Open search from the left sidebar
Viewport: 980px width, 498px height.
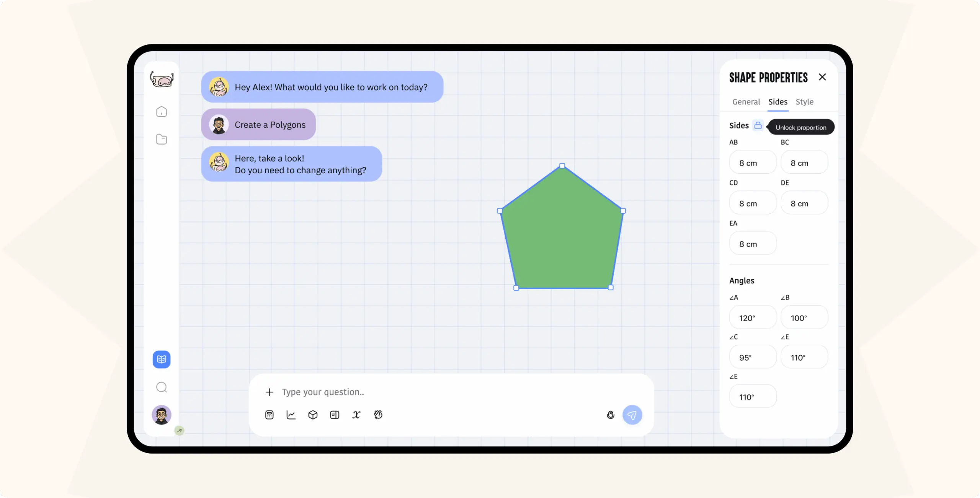162,387
